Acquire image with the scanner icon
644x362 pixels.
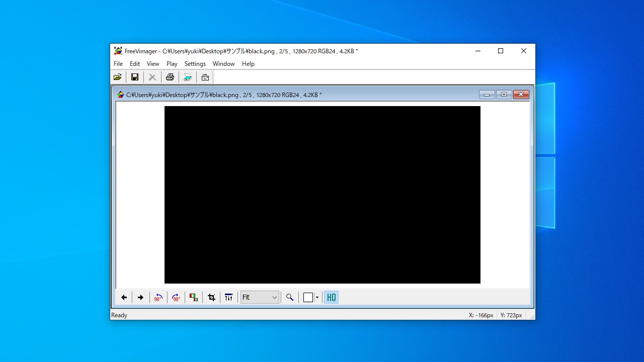coord(188,77)
